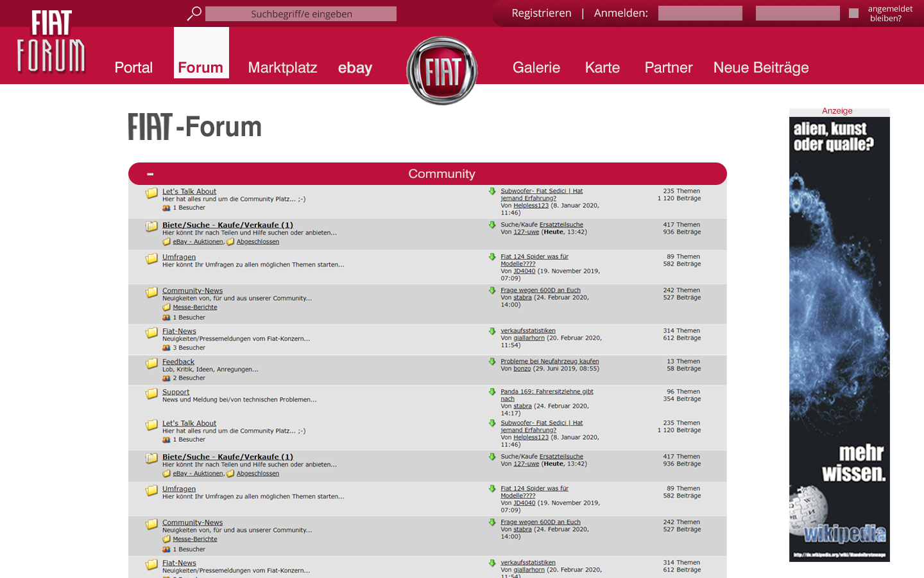
Task: Open the upper Community-News forum link
Action: (x=193, y=290)
